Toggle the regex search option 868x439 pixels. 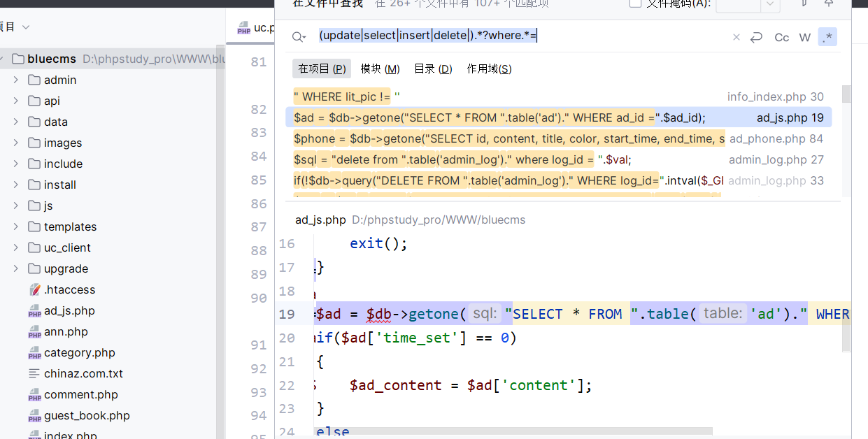tap(827, 37)
